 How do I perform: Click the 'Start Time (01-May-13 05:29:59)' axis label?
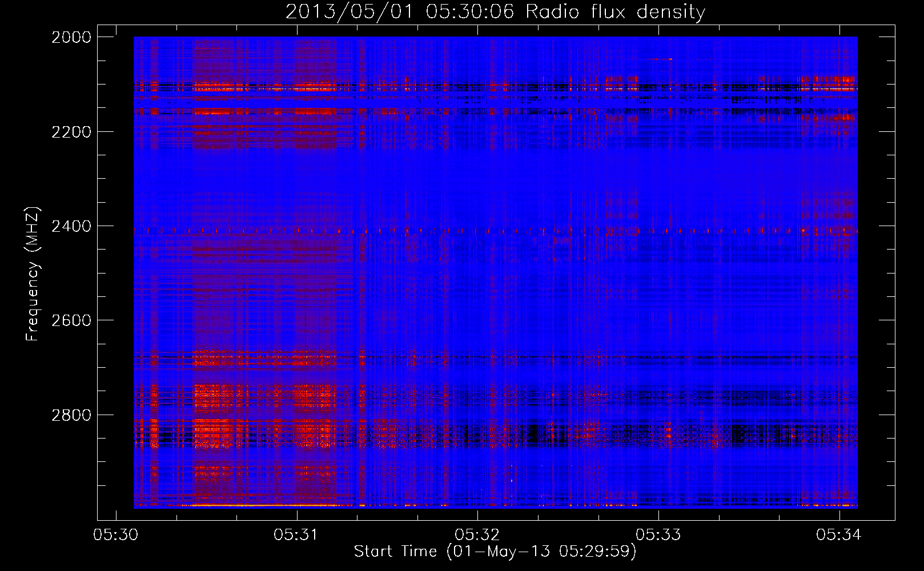495,552
